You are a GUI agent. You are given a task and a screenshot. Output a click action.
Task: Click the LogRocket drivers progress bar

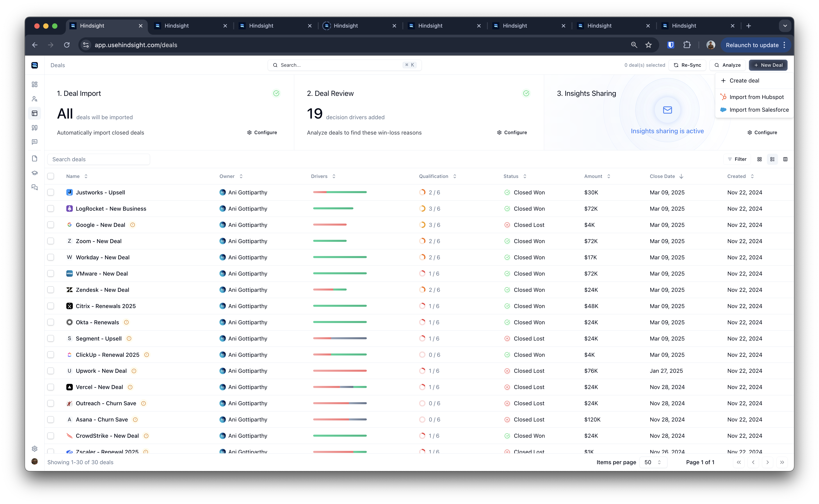tap(333, 208)
